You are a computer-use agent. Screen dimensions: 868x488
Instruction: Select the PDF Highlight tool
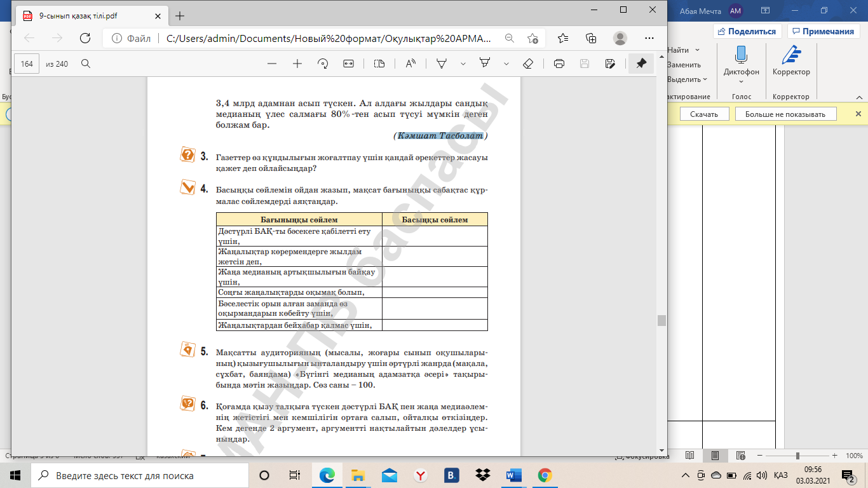coord(485,64)
